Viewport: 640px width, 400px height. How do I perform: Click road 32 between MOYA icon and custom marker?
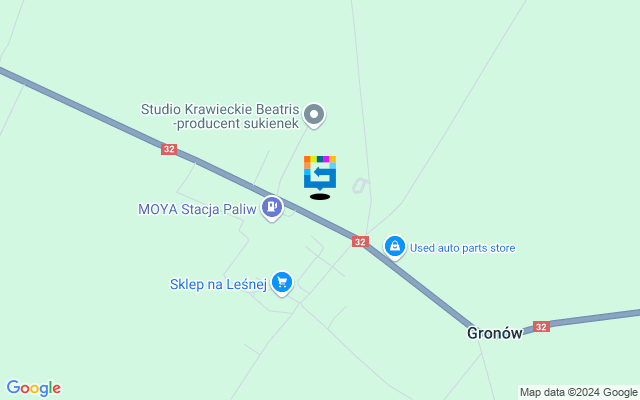pos(298,208)
